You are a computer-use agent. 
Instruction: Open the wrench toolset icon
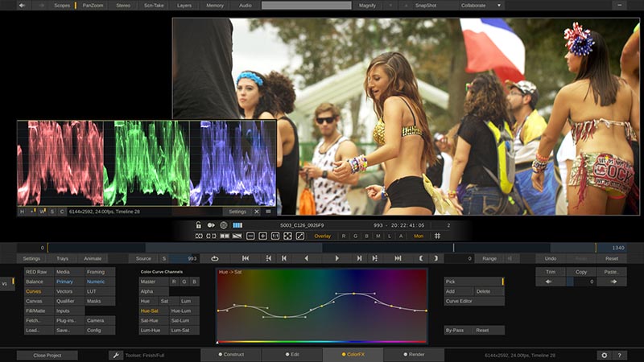coord(116,355)
